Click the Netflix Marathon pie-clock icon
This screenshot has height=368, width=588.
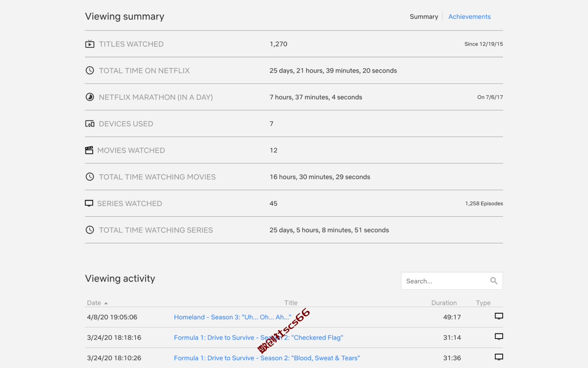pos(90,97)
